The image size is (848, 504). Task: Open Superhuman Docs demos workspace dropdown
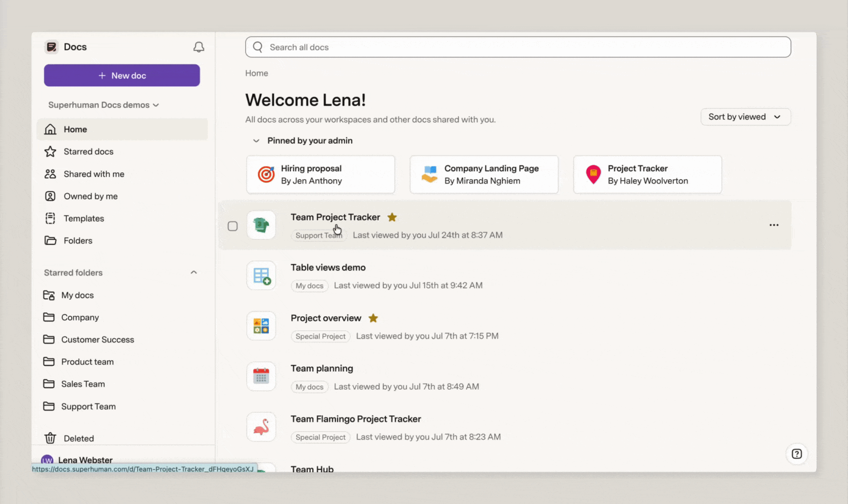(104, 105)
